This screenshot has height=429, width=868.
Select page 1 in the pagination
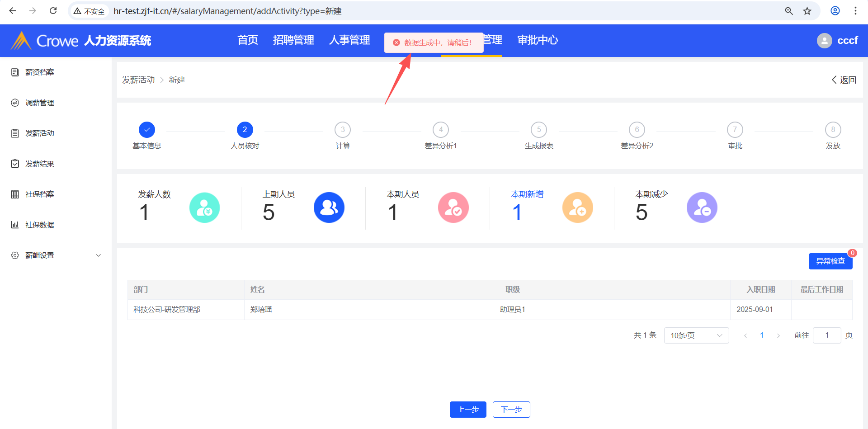coord(762,335)
